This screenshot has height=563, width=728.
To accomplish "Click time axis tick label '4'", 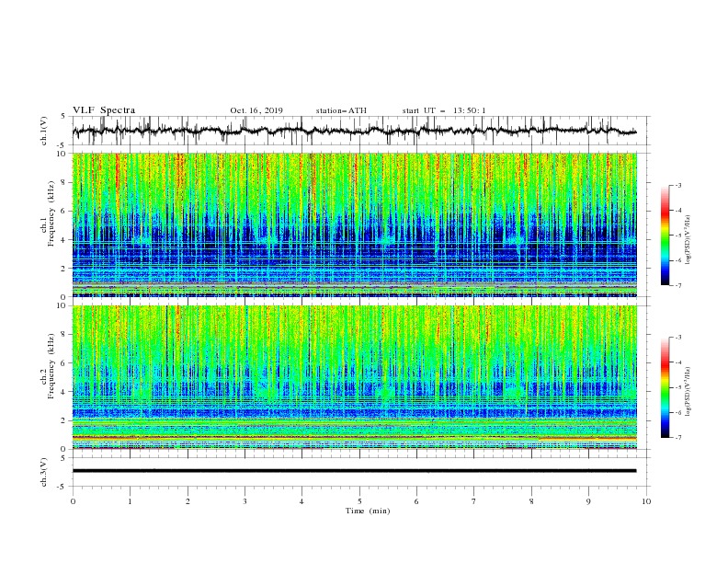I will point(301,501).
